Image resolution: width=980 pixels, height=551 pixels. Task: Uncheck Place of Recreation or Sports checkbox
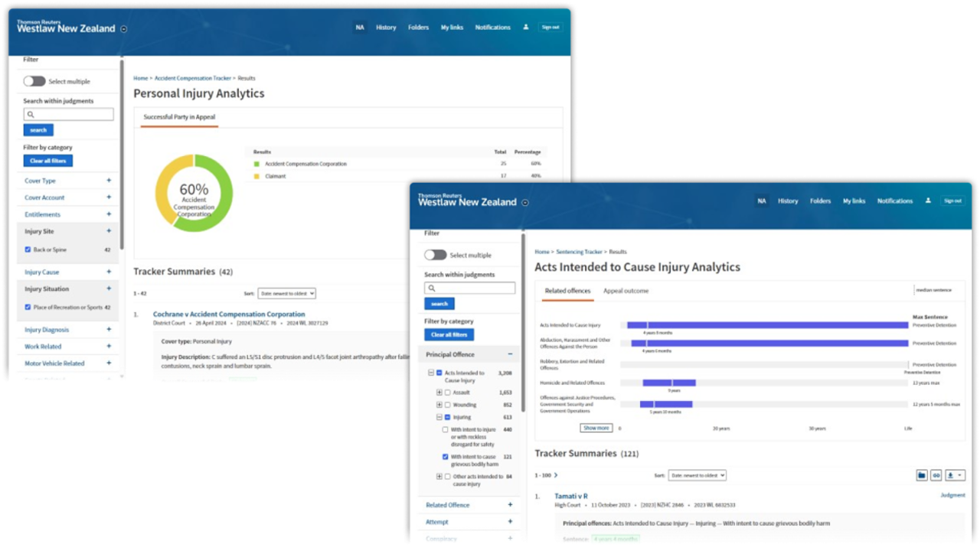[28, 307]
